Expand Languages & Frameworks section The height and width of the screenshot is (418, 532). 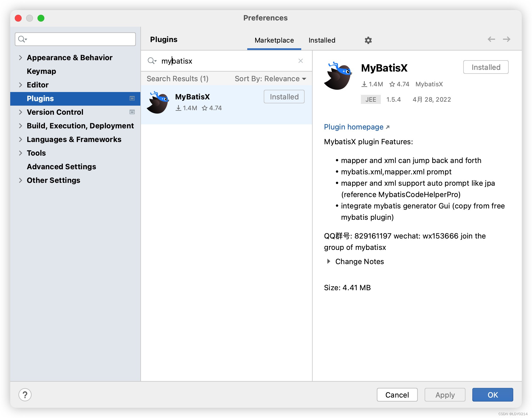tap(20, 139)
